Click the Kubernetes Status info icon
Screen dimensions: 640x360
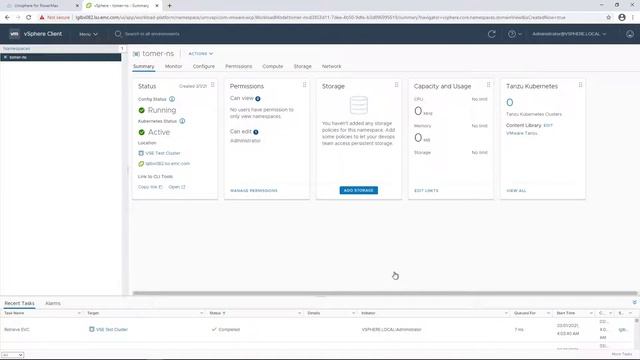click(182, 121)
